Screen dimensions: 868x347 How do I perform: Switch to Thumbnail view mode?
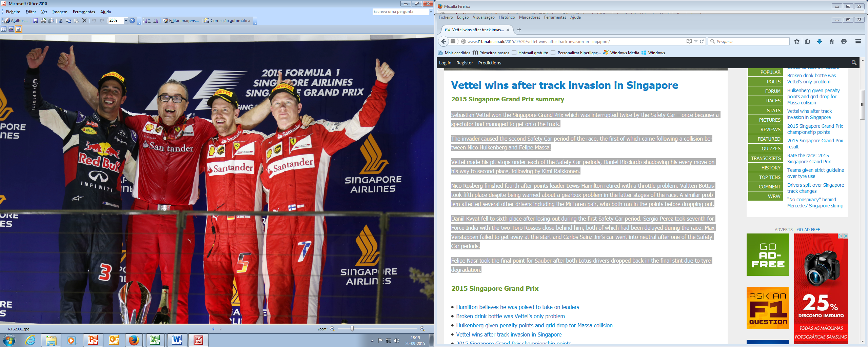4,29
